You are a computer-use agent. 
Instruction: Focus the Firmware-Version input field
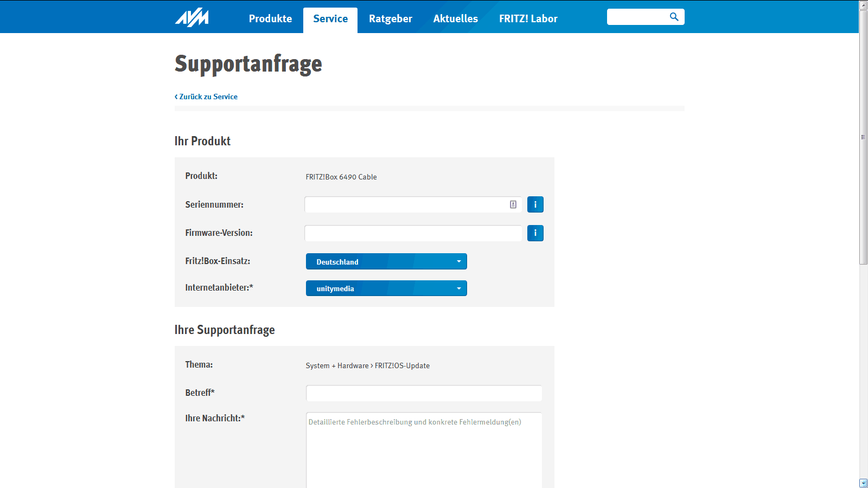[x=413, y=233]
